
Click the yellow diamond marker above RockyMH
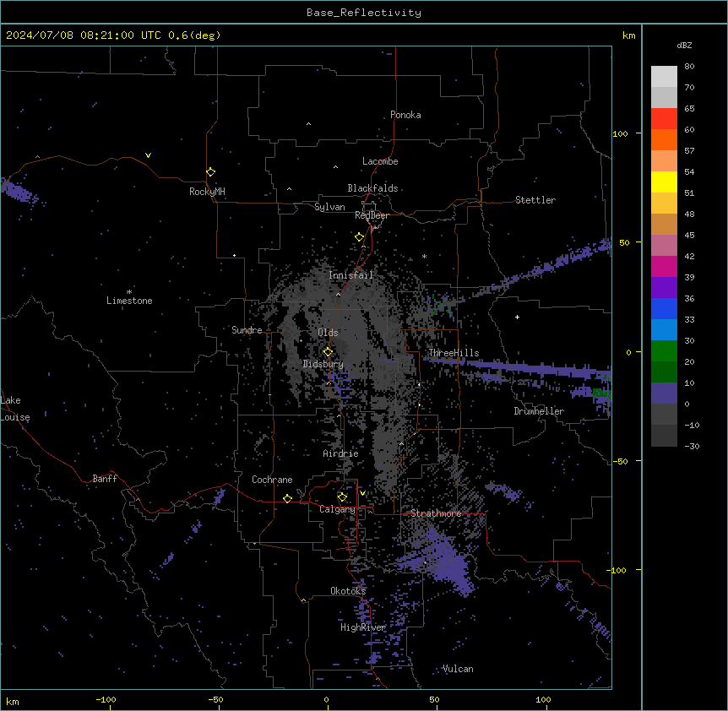(x=210, y=172)
